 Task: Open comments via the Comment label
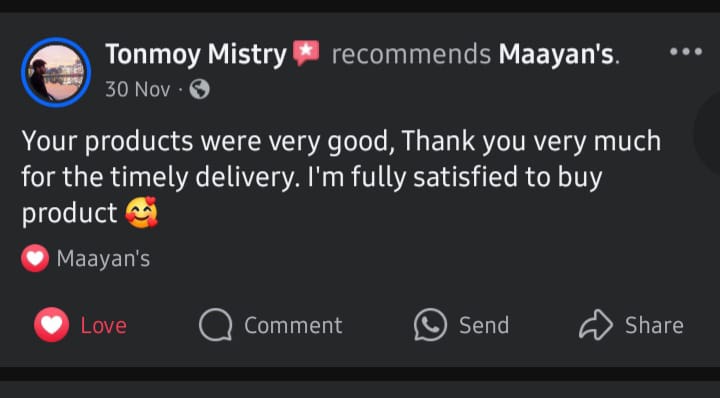coord(293,325)
